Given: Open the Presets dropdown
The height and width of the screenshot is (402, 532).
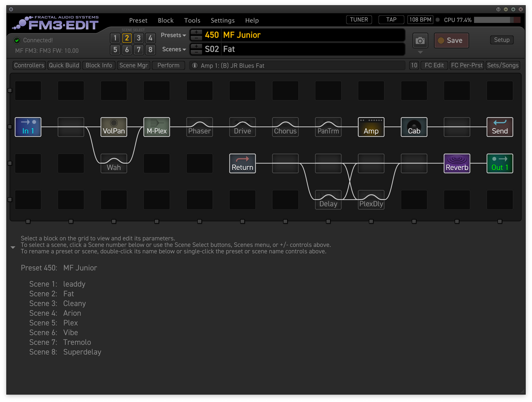Looking at the screenshot, I should [173, 35].
